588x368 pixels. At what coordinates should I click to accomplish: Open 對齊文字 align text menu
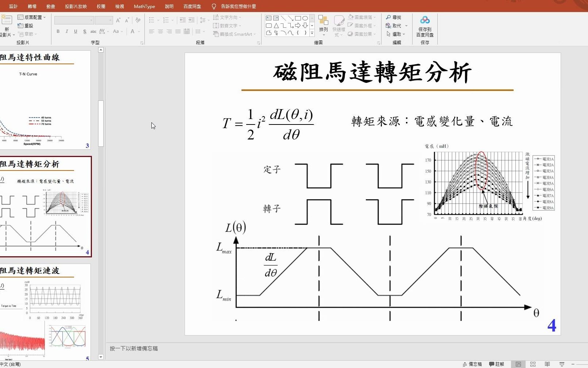(227, 26)
